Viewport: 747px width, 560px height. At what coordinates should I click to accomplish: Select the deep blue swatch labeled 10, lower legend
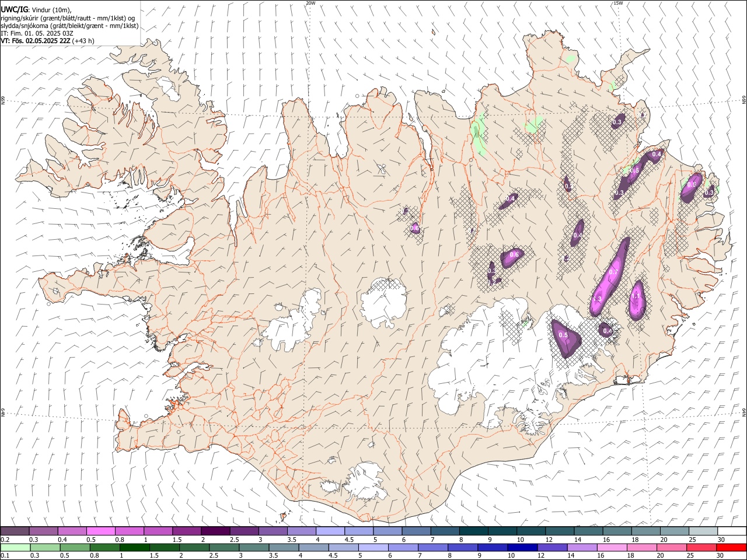pyautogui.click(x=522, y=547)
